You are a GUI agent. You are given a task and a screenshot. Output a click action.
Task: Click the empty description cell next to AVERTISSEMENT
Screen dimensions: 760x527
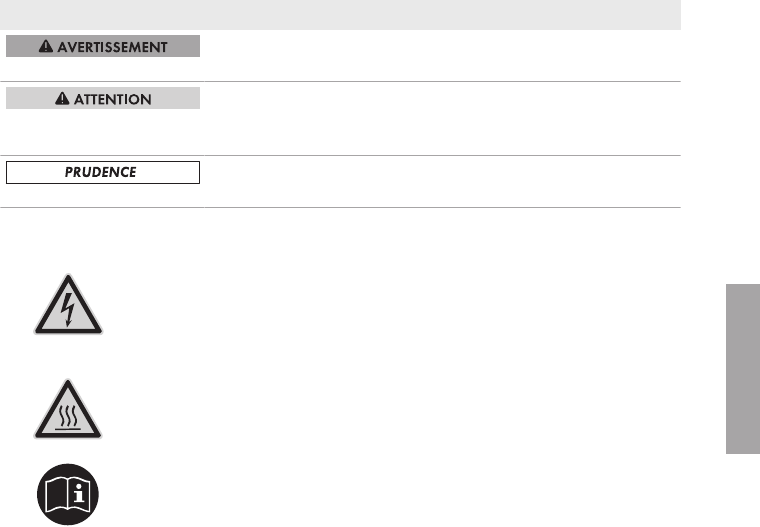coord(443,56)
